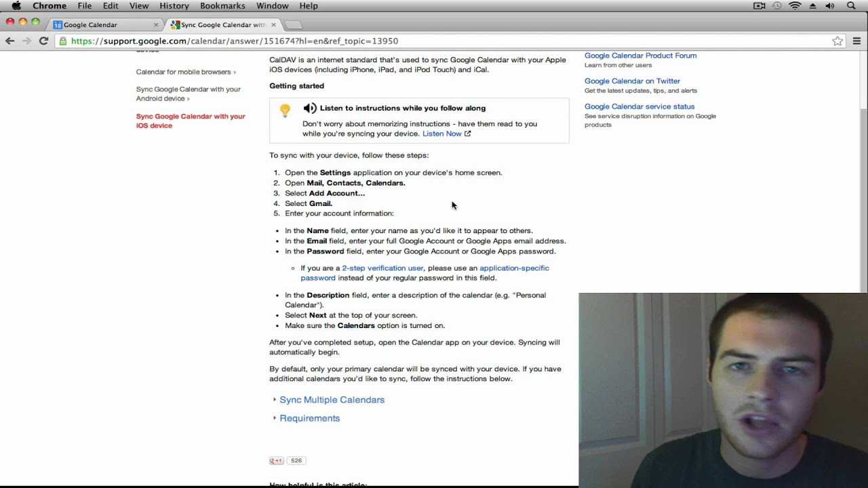
Task: Open the Chrome settings menu icon
Action: (856, 41)
